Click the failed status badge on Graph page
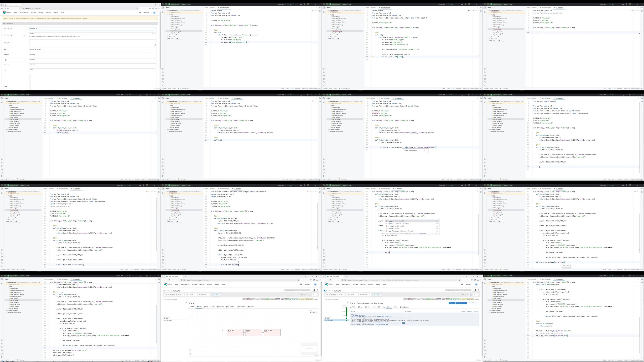 point(249,299)
